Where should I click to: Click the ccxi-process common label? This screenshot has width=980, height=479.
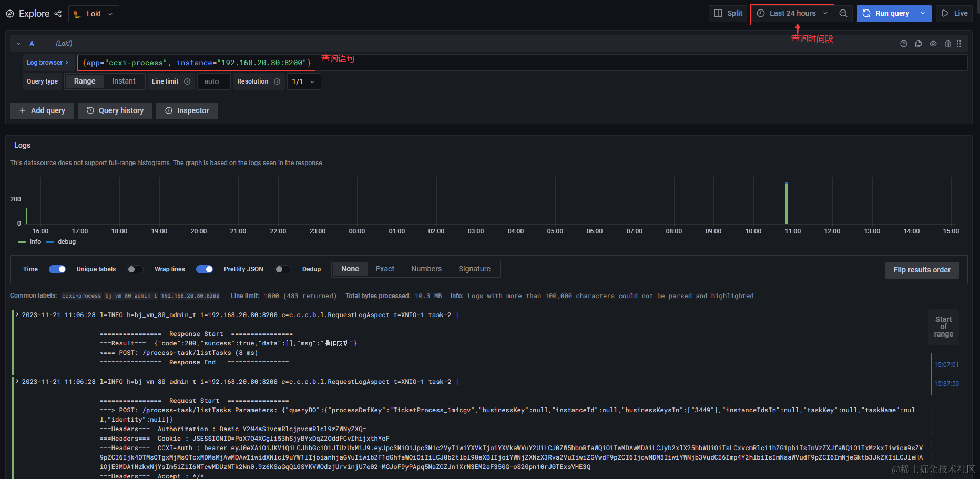tap(81, 296)
